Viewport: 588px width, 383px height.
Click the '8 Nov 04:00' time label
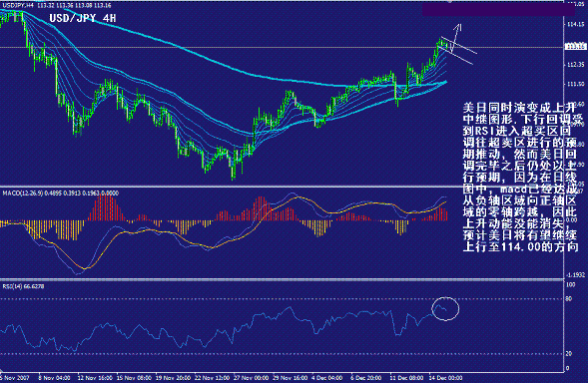54,378
